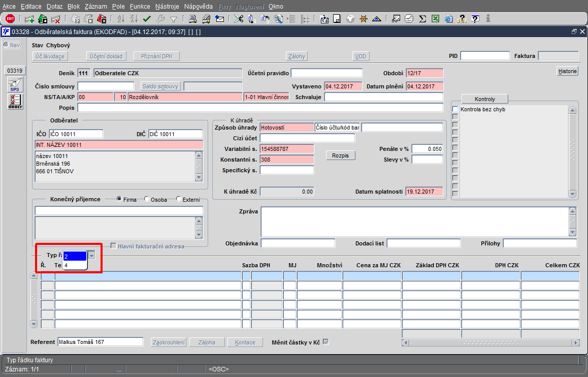Click the Historie button
This screenshot has width=588, height=377.
[x=568, y=71]
